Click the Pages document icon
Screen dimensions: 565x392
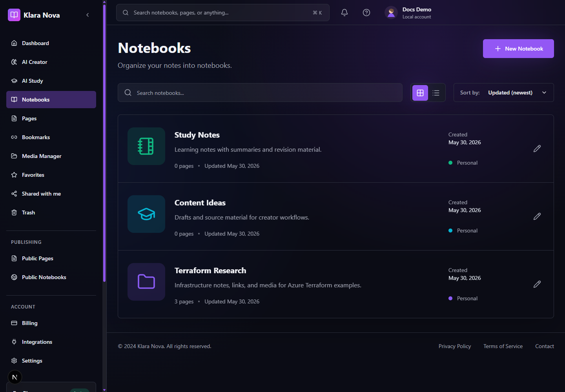point(14,118)
